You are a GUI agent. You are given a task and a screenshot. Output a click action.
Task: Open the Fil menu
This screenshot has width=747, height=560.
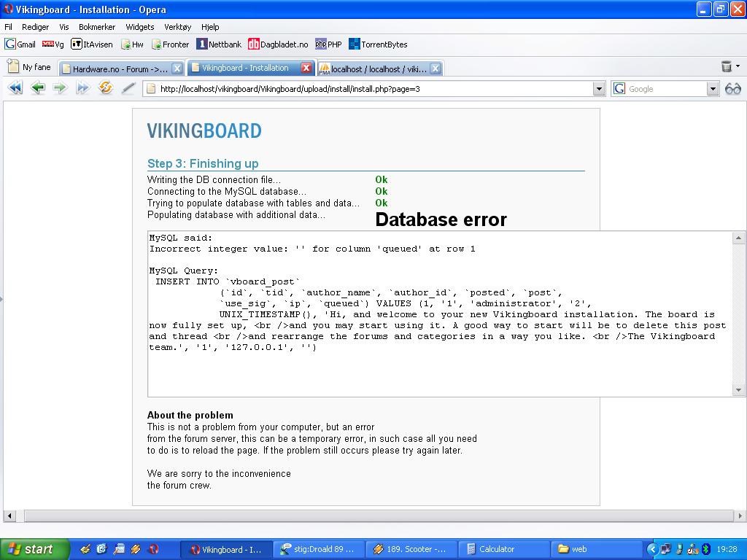pos(9,27)
